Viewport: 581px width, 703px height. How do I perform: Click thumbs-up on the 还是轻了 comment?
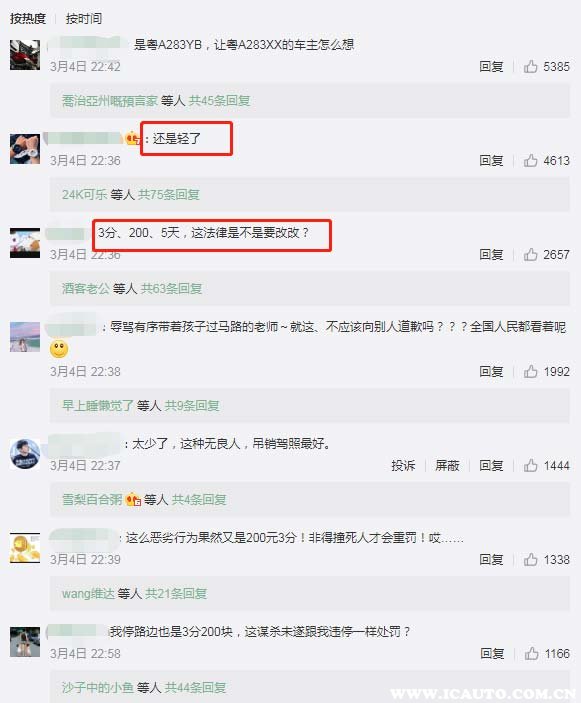(x=531, y=161)
